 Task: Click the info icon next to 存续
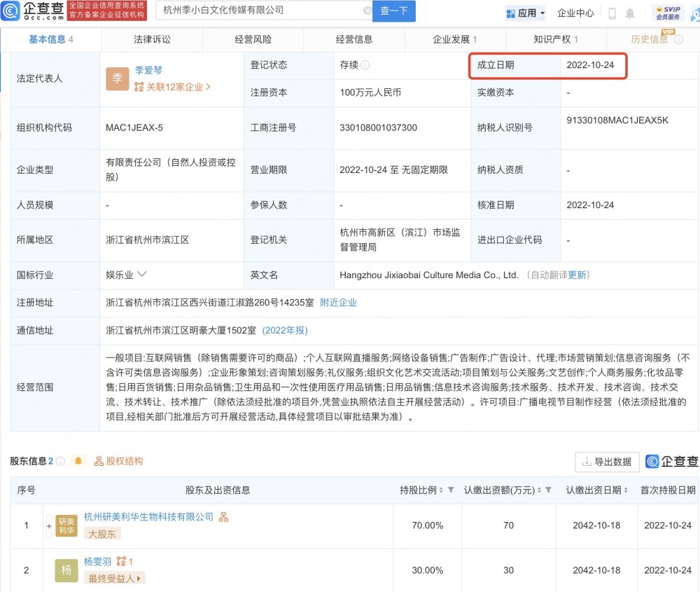click(365, 65)
